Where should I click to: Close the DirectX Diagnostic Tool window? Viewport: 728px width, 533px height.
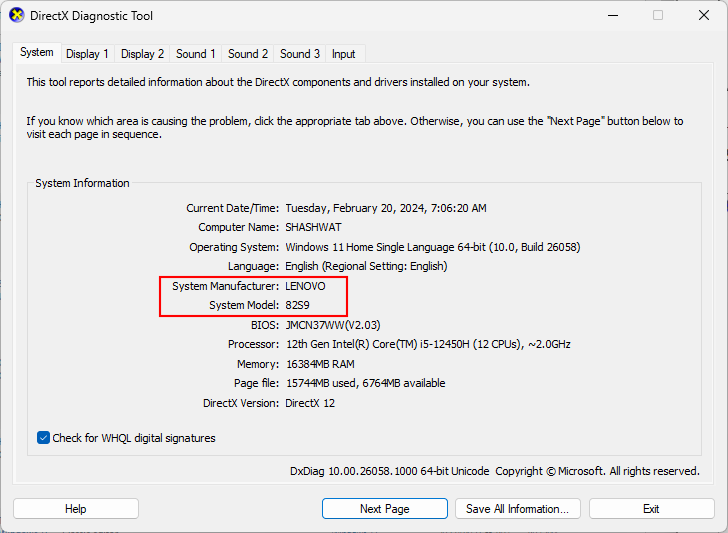tap(704, 15)
